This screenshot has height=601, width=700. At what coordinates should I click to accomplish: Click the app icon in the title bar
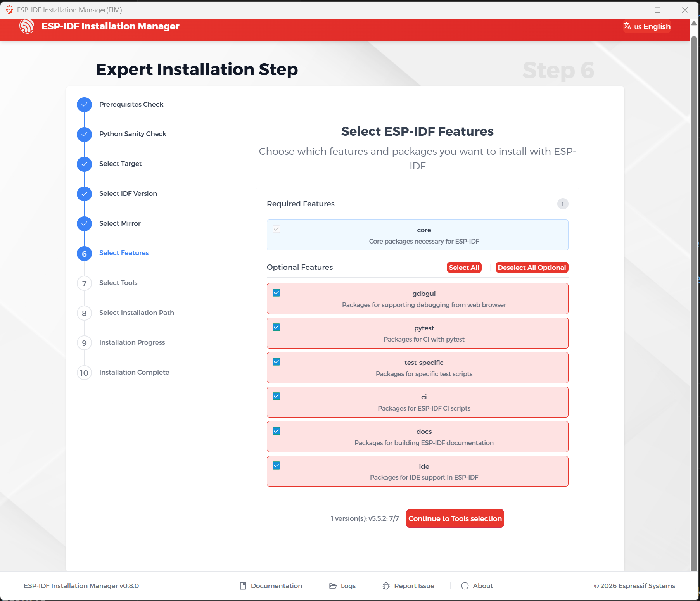pos(9,10)
